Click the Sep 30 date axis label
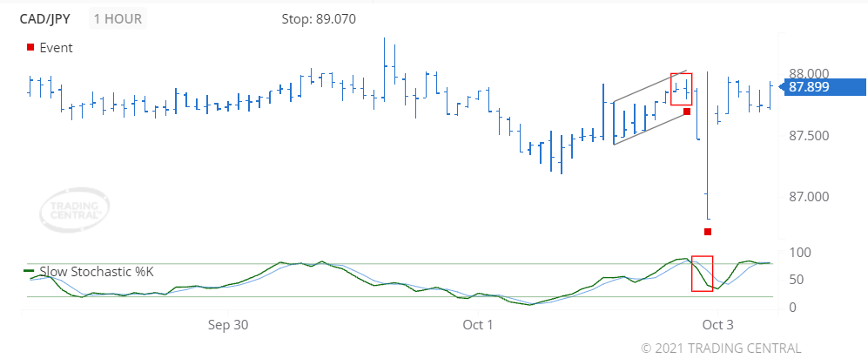 (x=228, y=325)
